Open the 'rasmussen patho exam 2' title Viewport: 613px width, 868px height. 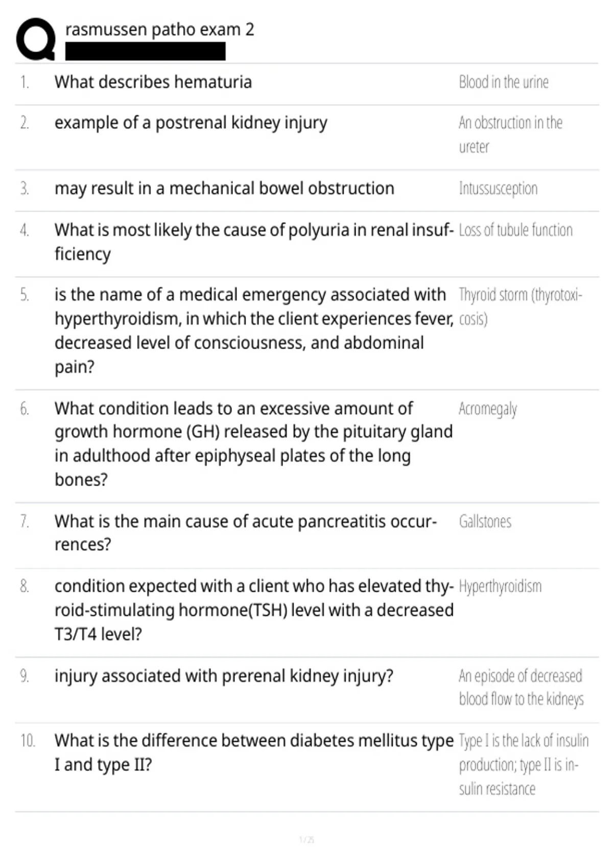tap(159, 30)
